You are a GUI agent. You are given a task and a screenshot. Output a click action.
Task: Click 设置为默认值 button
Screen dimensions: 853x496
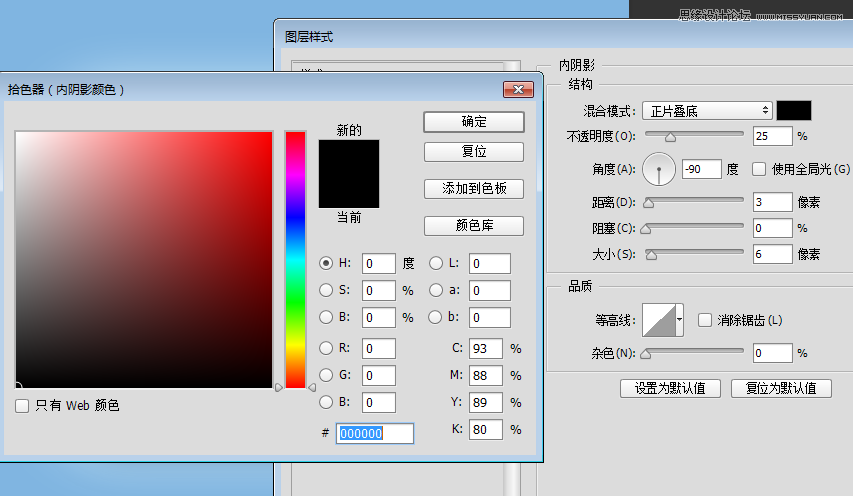pos(670,388)
